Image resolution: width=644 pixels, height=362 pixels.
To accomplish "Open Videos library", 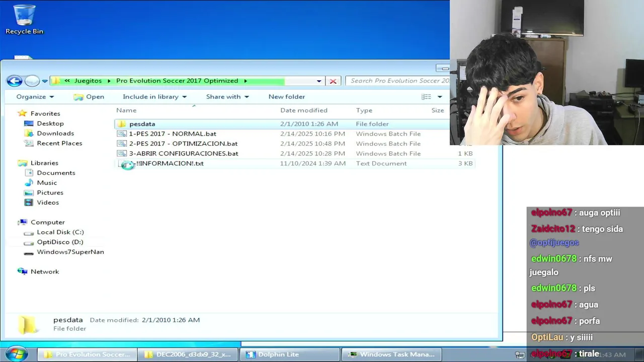I will pyautogui.click(x=48, y=202).
